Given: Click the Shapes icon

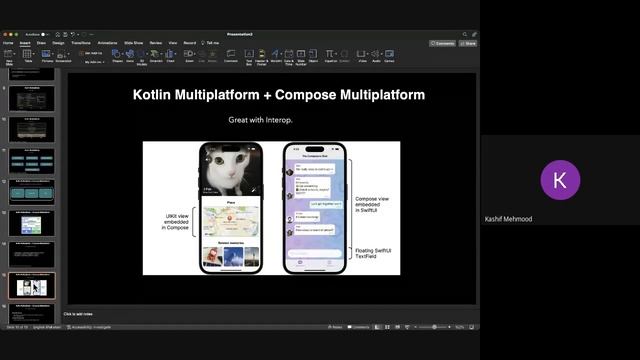Looking at the screenshot, I should coord(116,54).
